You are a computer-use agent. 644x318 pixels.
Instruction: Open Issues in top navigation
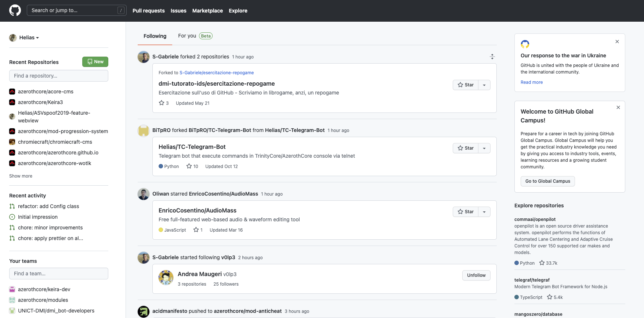pyautogui.click(x=178, y=11)
